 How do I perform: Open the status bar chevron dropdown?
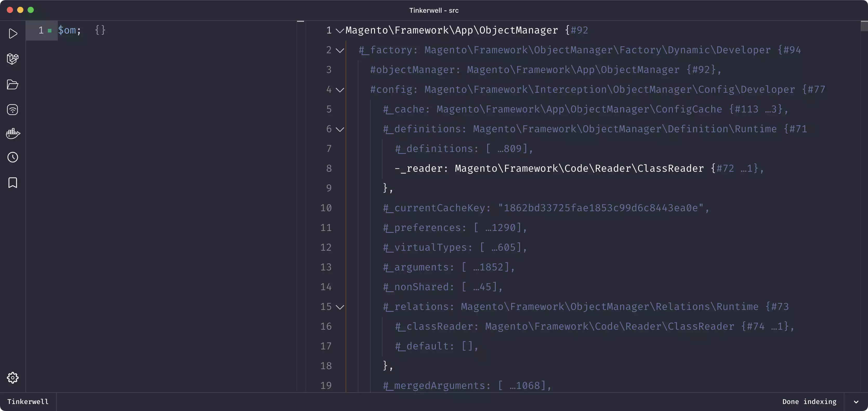click(x=856, y=402)
